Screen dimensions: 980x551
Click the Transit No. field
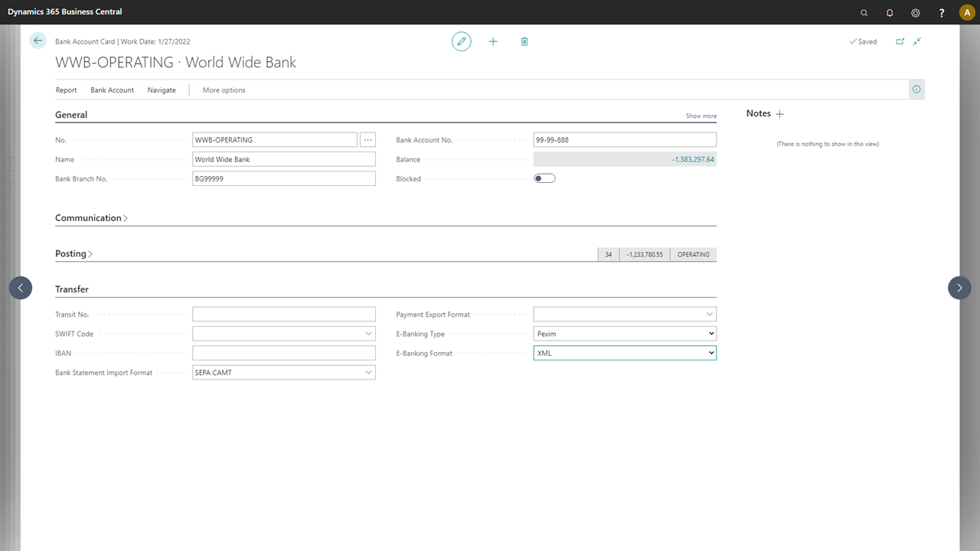point(284,315)
